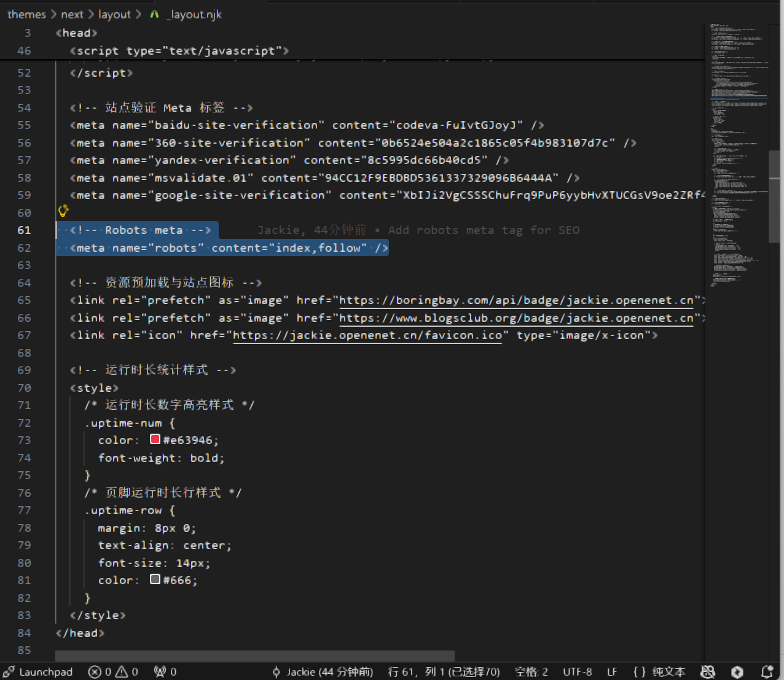Expand the 'next' breadcrumb folder

pyautogui.click(x=72, y=14)
